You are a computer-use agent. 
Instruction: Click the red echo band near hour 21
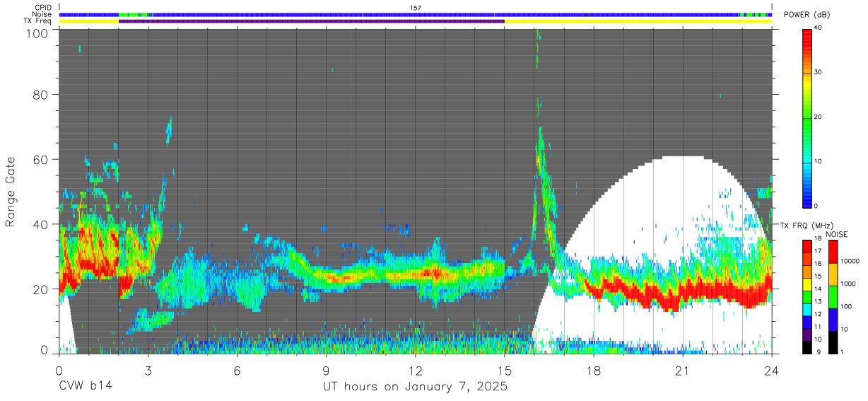682,291
